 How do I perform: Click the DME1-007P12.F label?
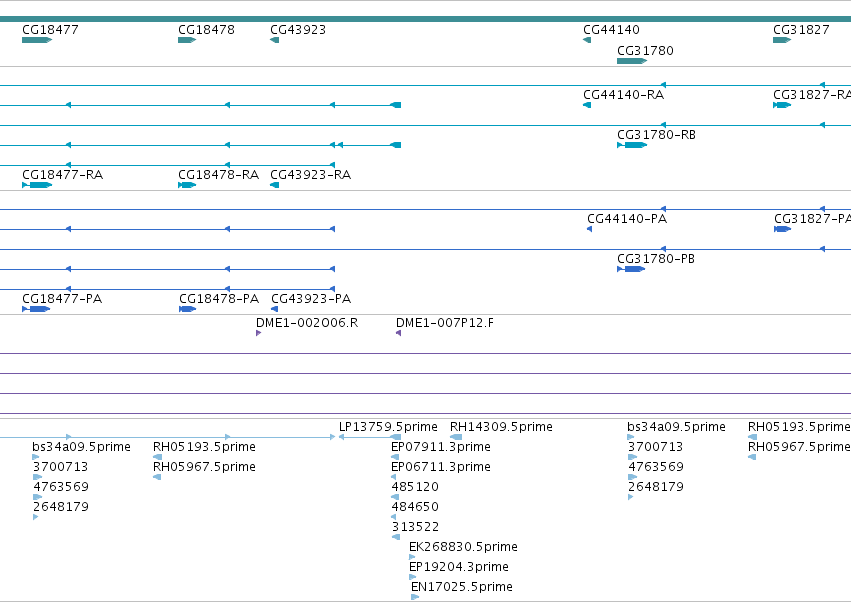(445, 322)
